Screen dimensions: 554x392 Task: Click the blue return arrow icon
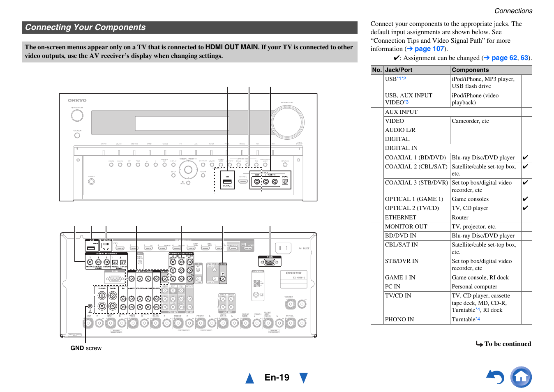click(495, 377)
